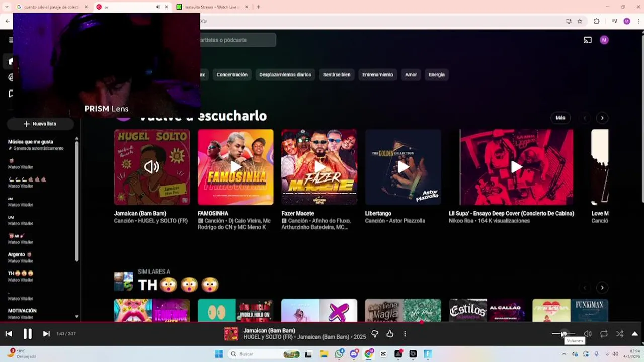Play the Fazer Macete song card
644x362 pixels.
pos(319,167)
